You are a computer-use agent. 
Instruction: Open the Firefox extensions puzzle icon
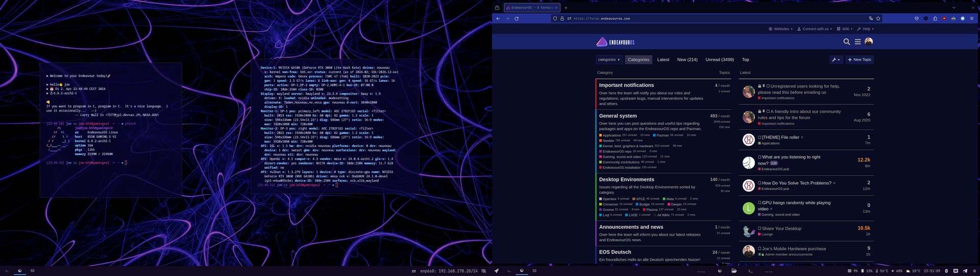[935, 18]
